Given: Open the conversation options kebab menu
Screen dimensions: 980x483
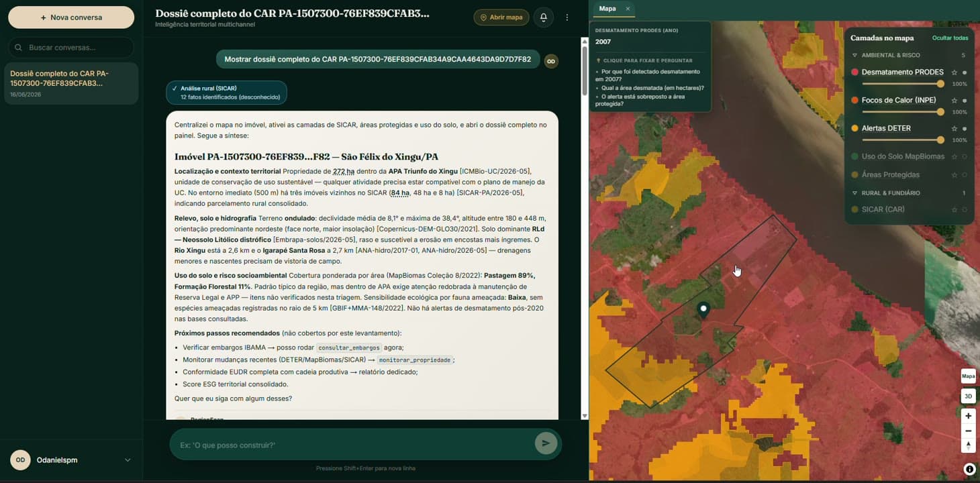Looking at the screenshot, I should point(567,17).
